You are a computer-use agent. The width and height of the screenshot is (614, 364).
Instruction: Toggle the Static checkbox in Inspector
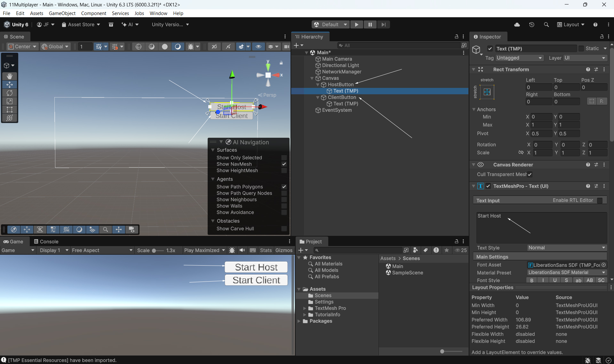581,49
